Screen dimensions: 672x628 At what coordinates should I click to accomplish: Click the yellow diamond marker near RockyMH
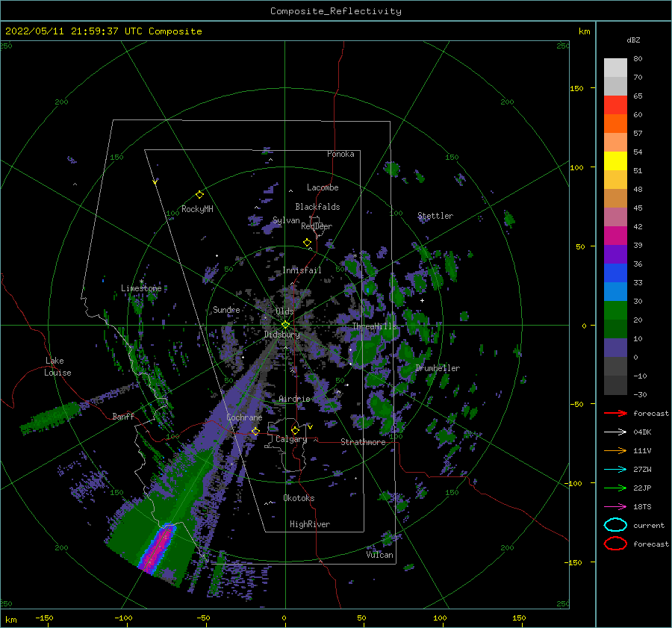[199, 195]
